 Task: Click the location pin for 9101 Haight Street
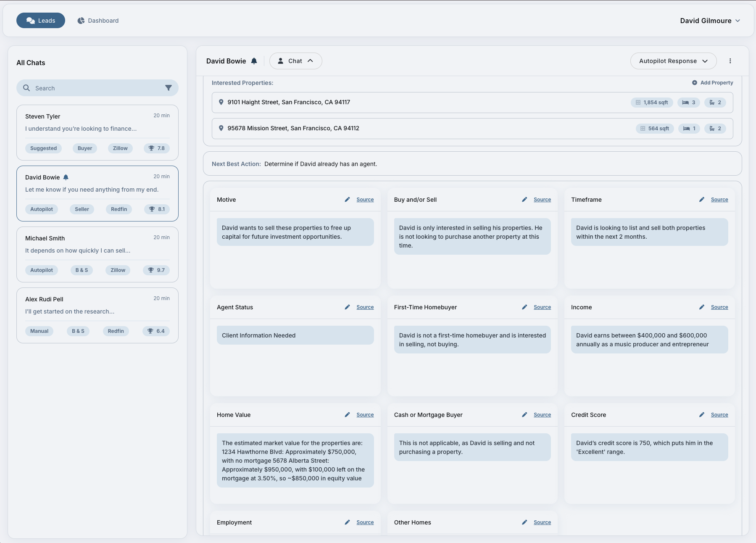point(221,102)
